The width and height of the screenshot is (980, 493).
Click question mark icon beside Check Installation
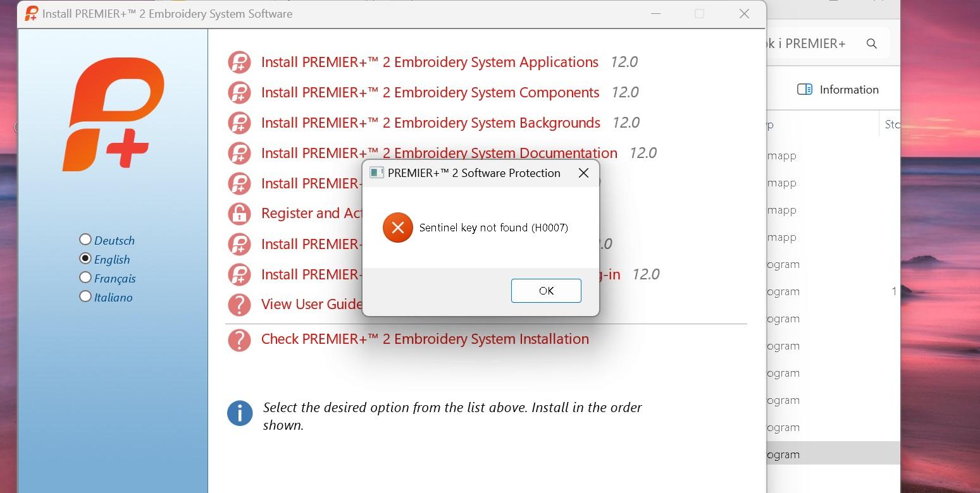(x=239, y=340)
